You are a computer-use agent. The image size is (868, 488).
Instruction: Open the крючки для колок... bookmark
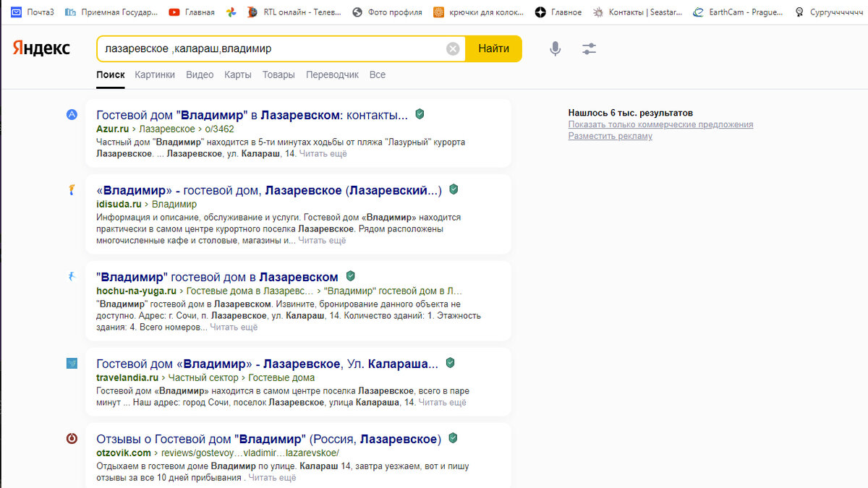(x=479, y=12)
